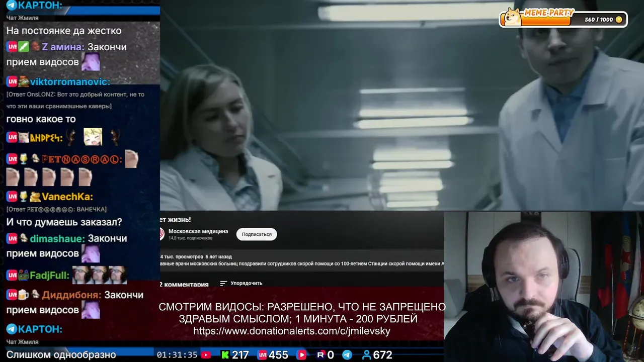Open the Упорядочить comments sort dropdown

(241, 283)
